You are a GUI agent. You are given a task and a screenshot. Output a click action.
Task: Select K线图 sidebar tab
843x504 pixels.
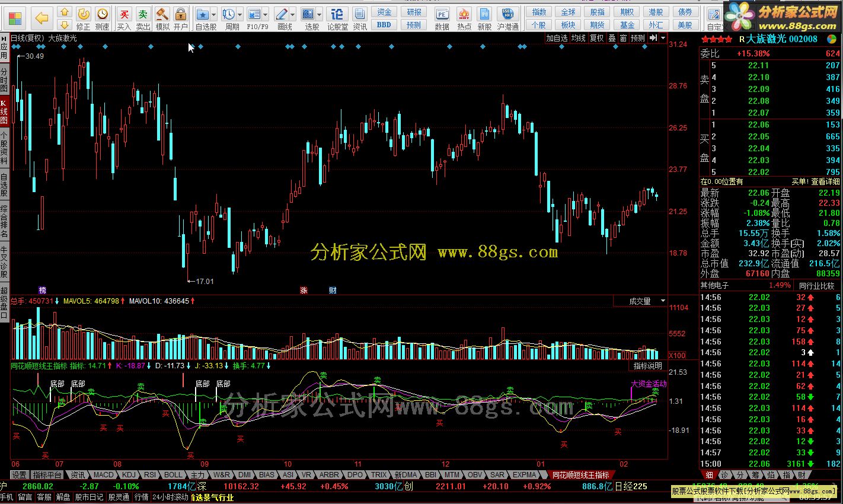4,111
